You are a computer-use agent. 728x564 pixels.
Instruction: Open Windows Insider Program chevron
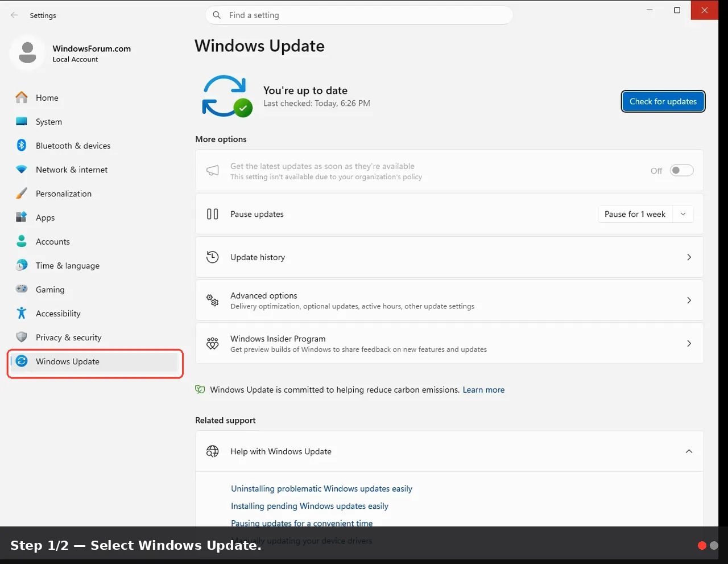pyautogui.click(x=689, y=343)
